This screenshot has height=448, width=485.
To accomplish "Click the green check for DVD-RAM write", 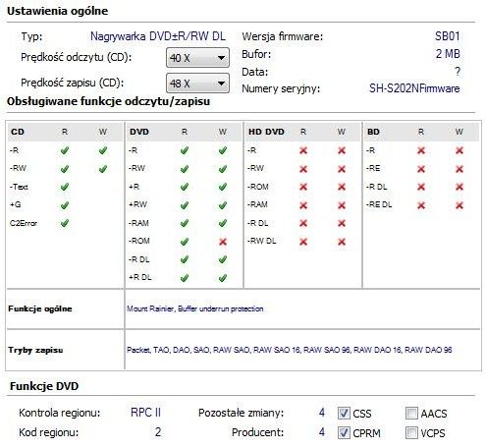I will tap(223, 223).
